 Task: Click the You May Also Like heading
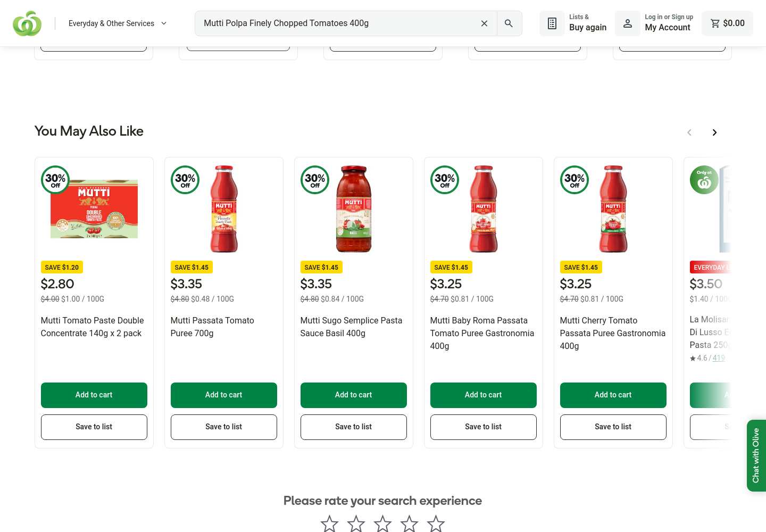coord(89,131)
